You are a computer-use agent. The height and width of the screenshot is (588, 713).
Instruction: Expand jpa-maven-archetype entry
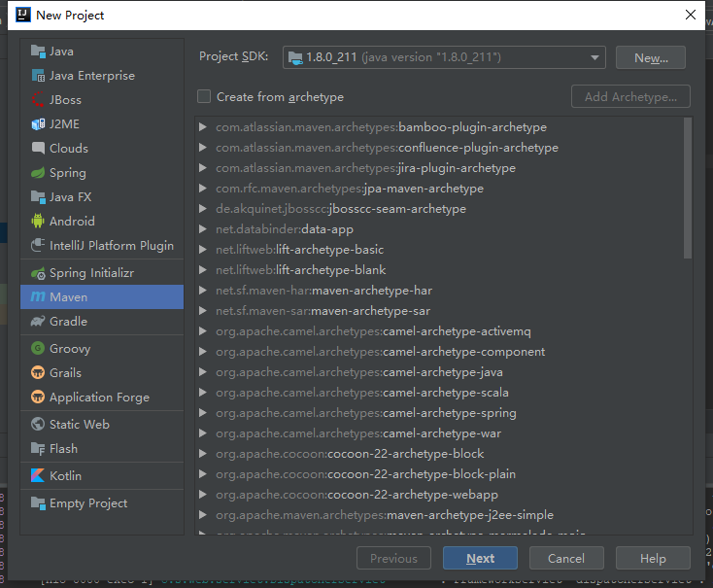coord(203,189)
